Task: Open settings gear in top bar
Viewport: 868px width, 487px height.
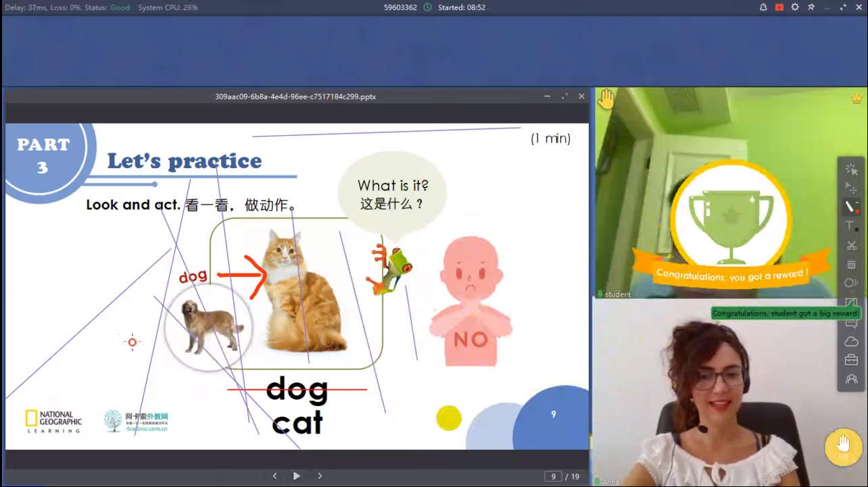Action: [x=795, y=7]
